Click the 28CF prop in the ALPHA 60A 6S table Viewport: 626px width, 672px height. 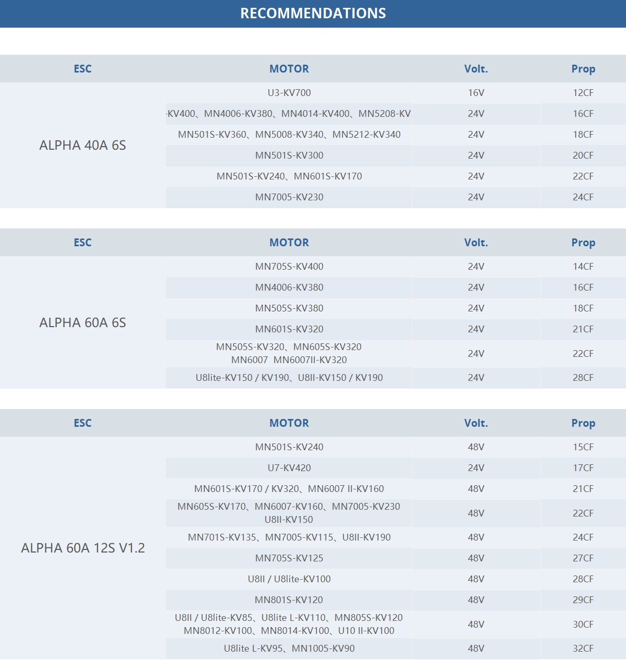[x=583, y=378]
